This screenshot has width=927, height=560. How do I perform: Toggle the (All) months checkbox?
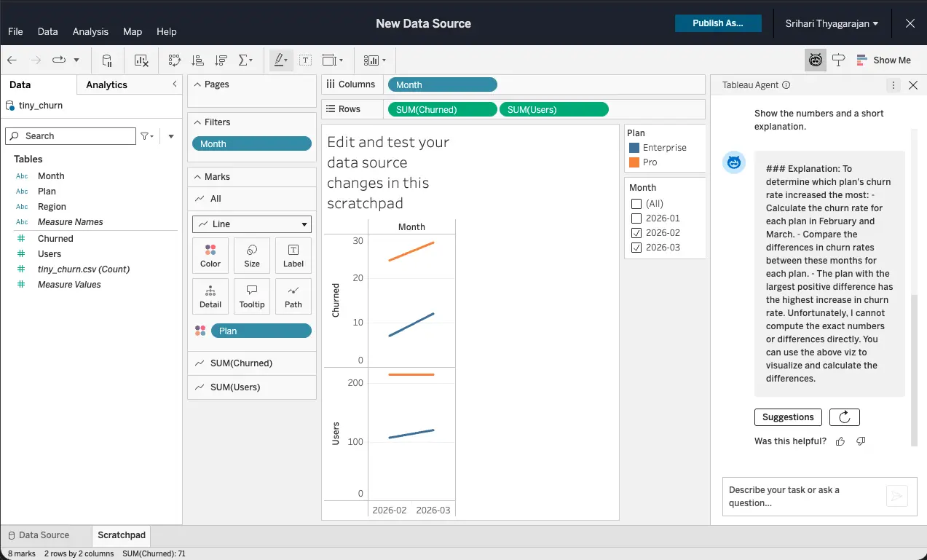[636, 204]
